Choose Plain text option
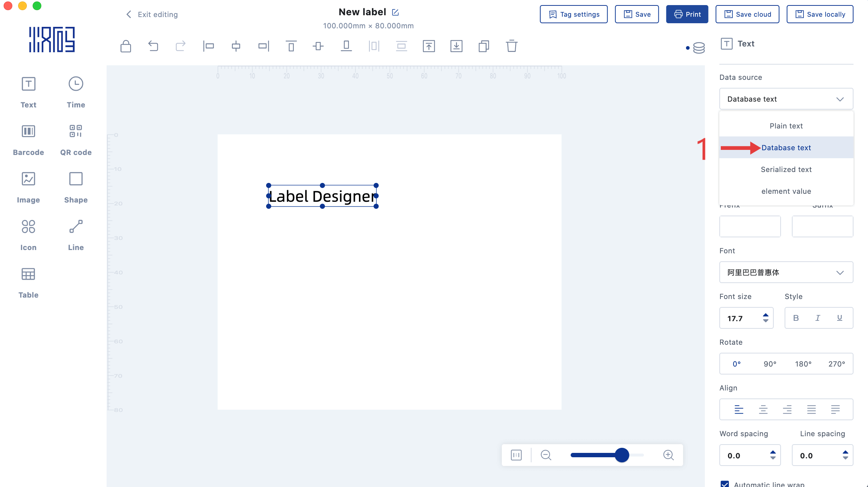The width and height of the screenshot is (868, 487). click(786, 126)
